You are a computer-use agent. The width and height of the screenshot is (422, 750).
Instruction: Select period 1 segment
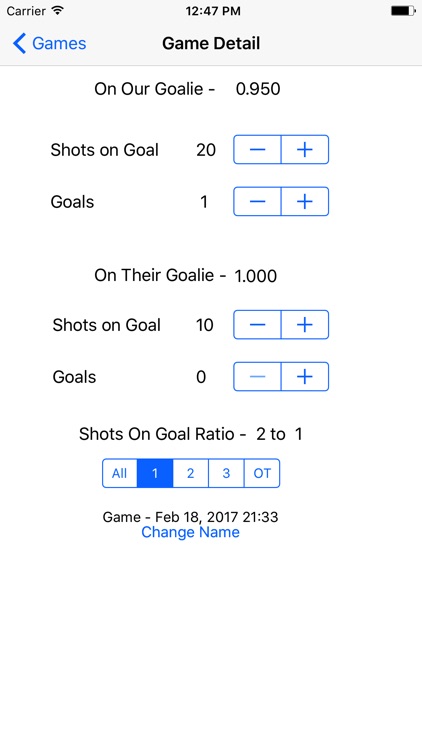pos(155,474)
